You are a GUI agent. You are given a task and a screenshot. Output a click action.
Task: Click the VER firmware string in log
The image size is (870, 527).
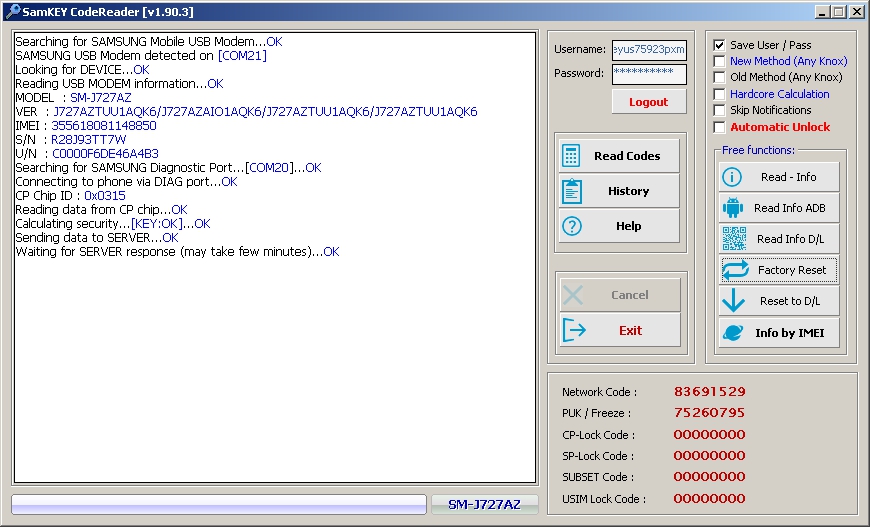coord(265,112)
